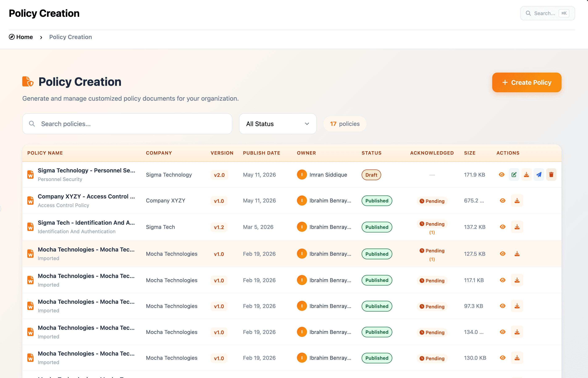Open the global Search box at top right

tap(547, 13)
